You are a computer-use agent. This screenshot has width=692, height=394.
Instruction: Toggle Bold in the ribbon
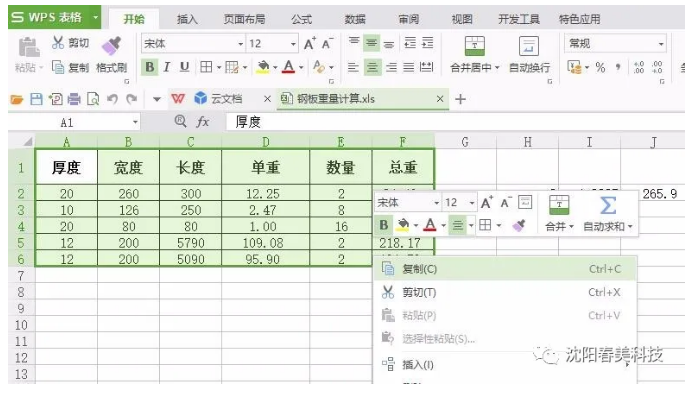point(150,67)
